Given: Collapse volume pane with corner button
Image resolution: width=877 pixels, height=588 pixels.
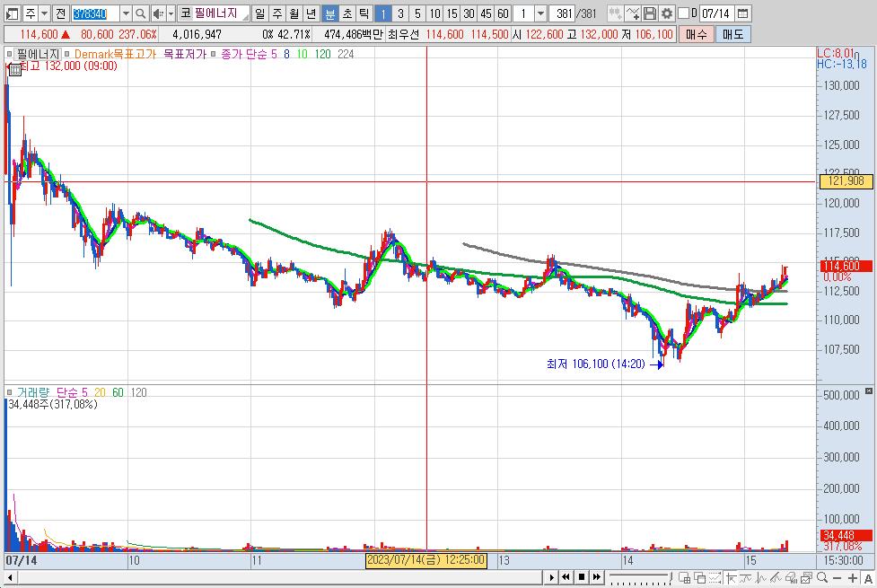Looking at the screenshot, I should (x=869, y=391).
